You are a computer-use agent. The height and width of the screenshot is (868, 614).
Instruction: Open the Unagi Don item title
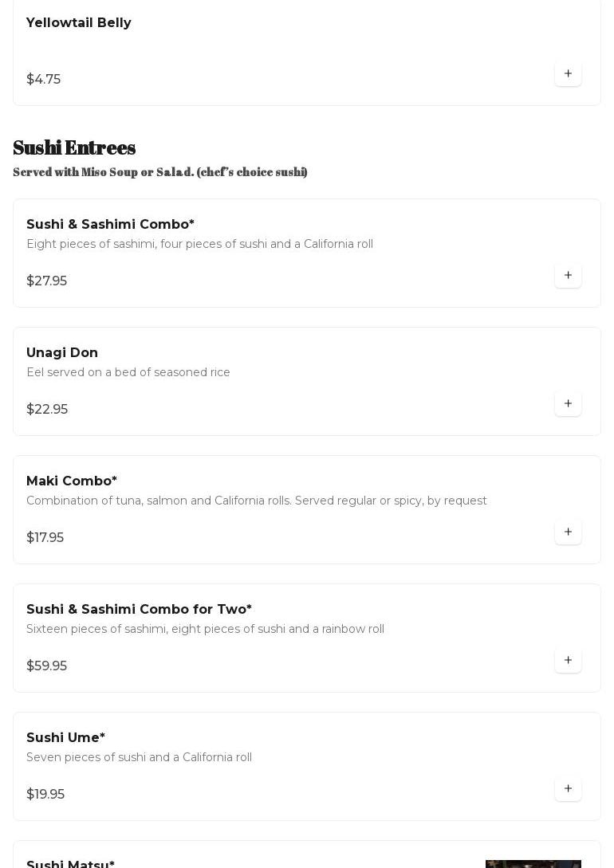(62, 353)
